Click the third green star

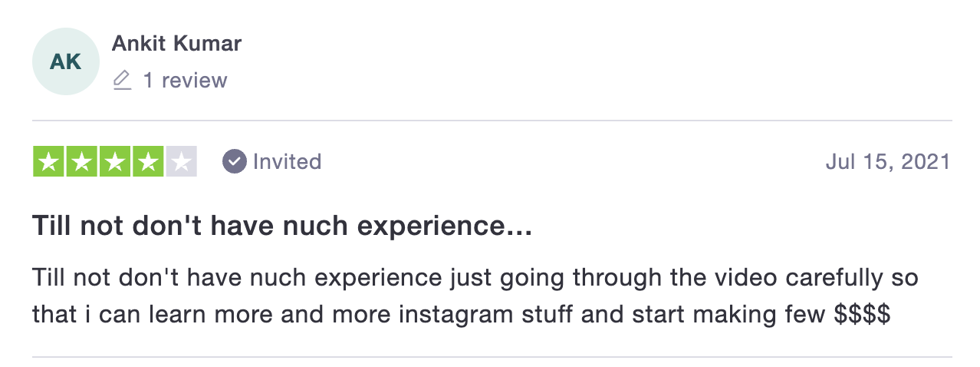click(114, 161)
